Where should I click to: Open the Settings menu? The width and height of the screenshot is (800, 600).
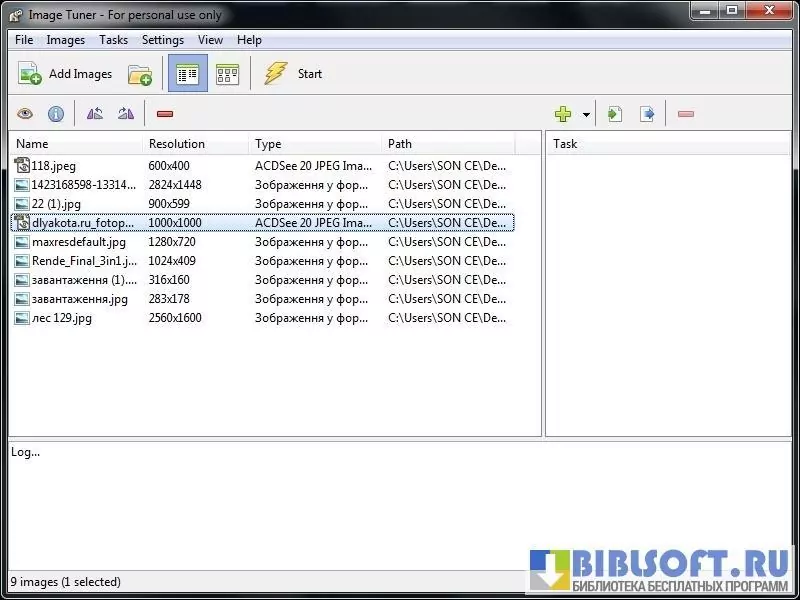click(x=162, y=40)
